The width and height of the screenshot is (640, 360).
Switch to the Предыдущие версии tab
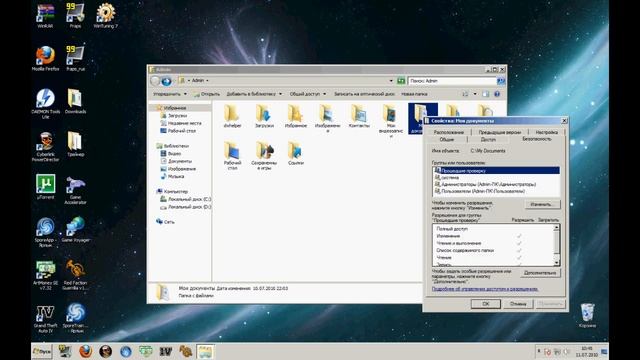tap(500, 132)
